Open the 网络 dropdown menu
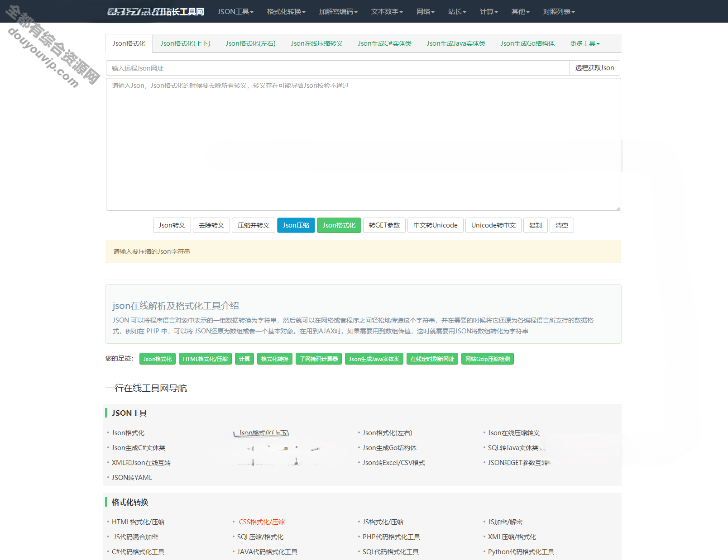 tap(426, 12)
